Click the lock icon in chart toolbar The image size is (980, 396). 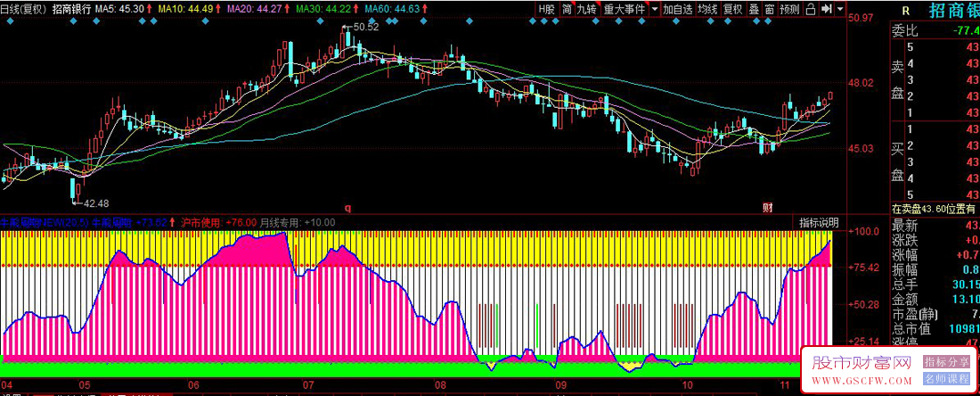tap(811, 10)
